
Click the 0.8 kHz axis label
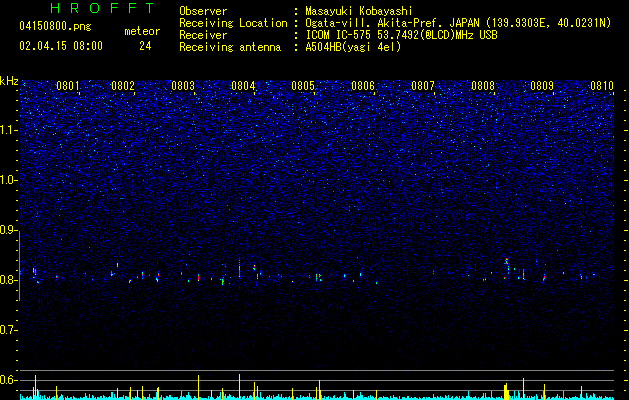(x=8, y=280)
